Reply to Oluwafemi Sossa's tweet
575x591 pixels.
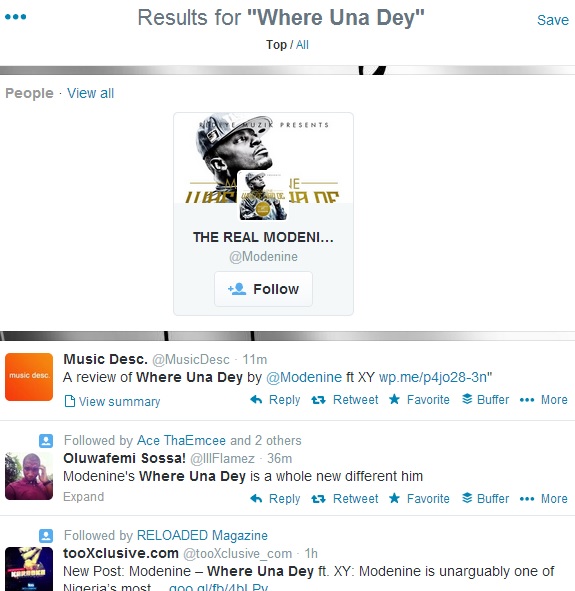275,499
